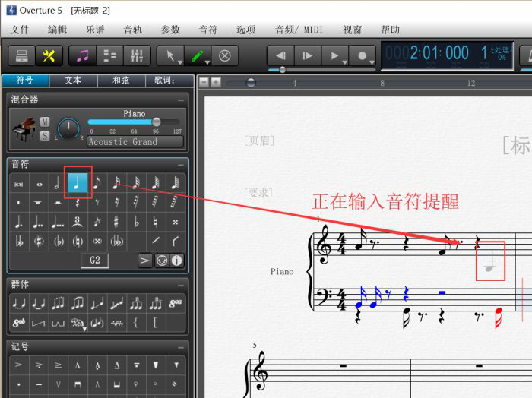Open the Acoustic Grand instrument selector
532x398 pixels.
pyautogui.click(x=134, y=141)
